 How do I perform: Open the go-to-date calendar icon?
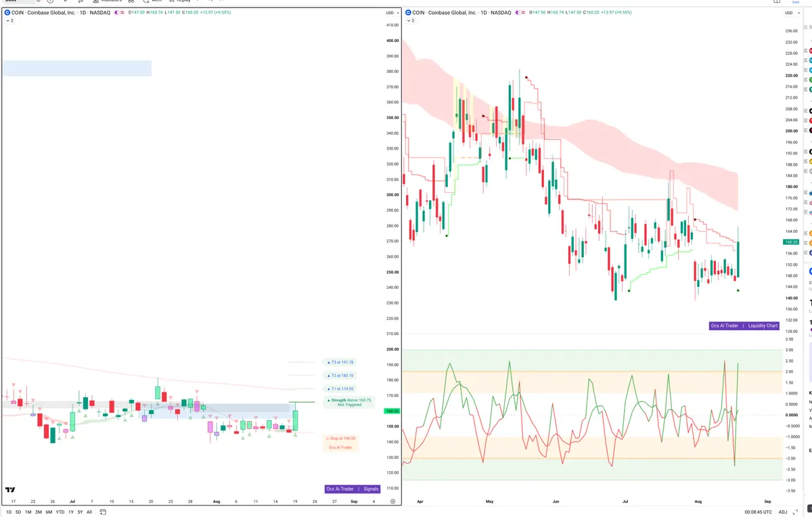(x=103, y=512)
